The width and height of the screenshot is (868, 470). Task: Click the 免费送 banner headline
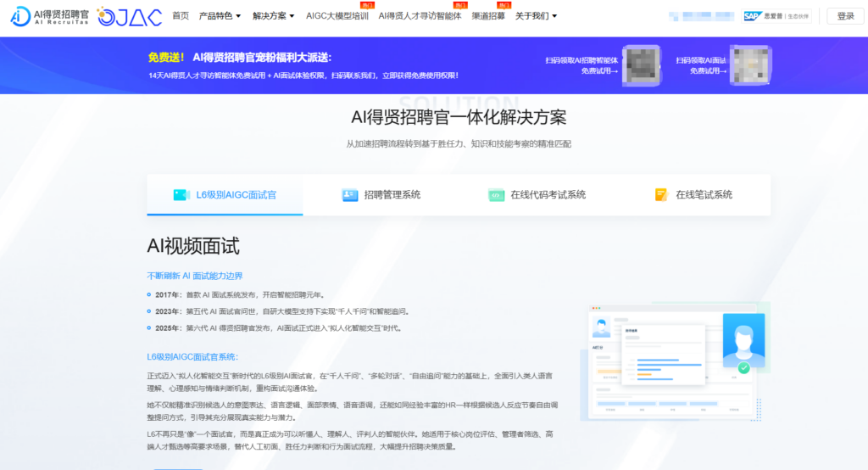[240, 57]
